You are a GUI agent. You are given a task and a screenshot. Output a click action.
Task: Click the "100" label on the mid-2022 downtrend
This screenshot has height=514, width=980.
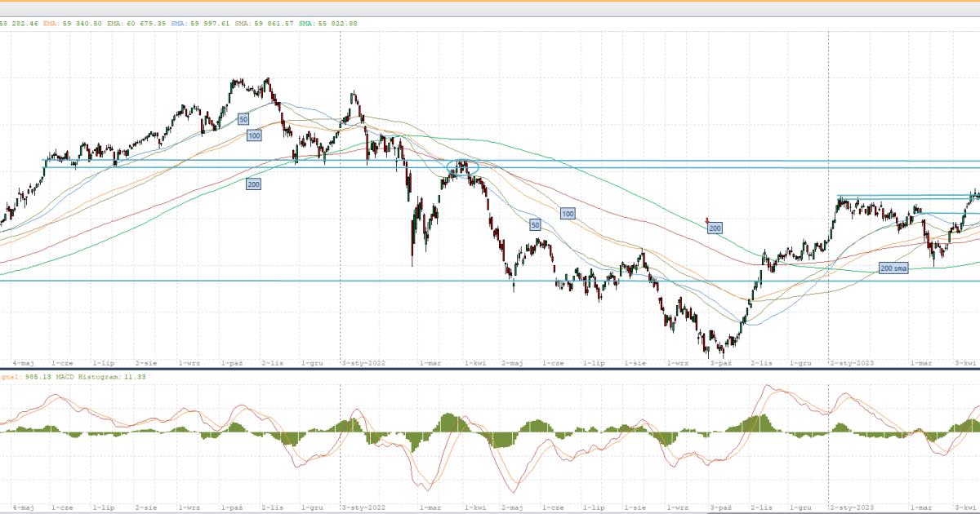tap(568, 213)
